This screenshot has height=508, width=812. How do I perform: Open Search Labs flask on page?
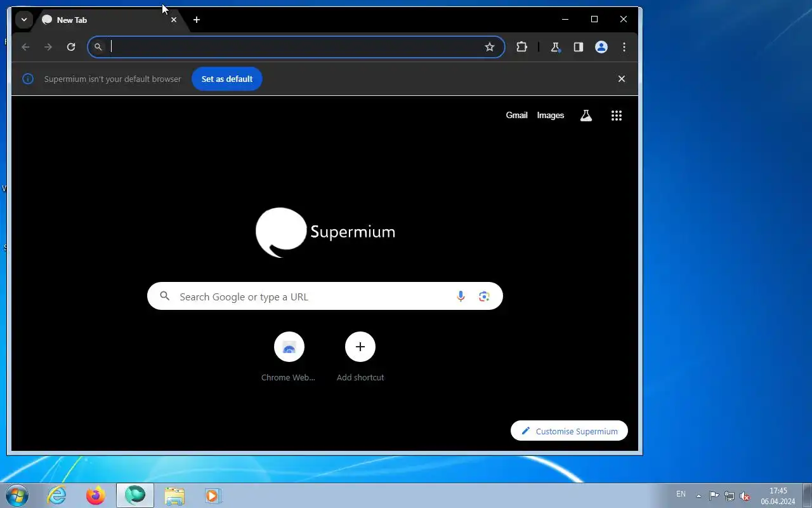coord(586,116)
